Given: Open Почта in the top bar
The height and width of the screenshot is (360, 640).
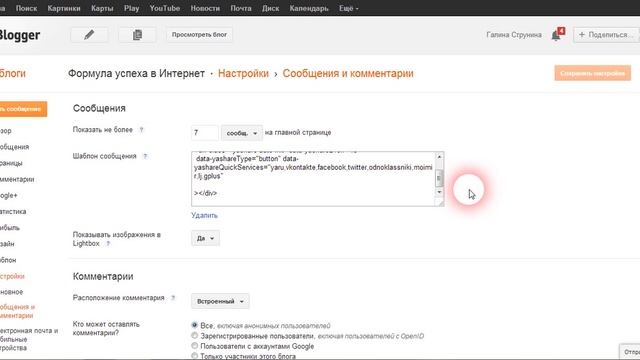Looking at the screenshot, I should [x=241, y=8].
